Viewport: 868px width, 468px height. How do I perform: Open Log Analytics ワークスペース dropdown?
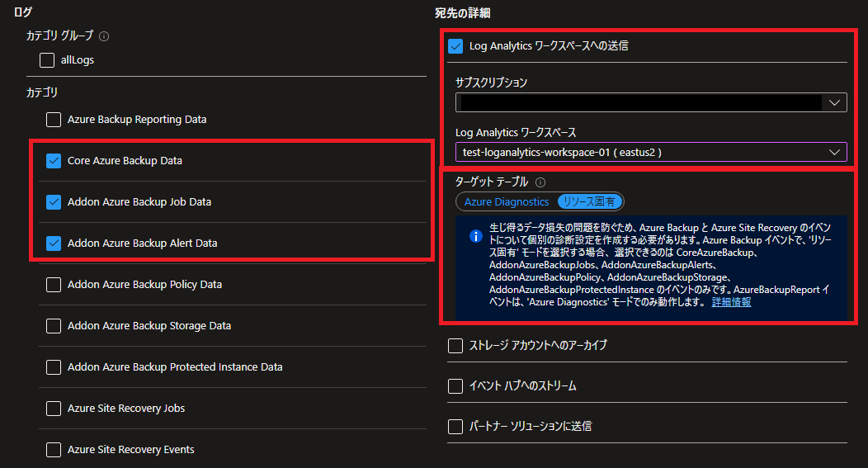[651, 153]
